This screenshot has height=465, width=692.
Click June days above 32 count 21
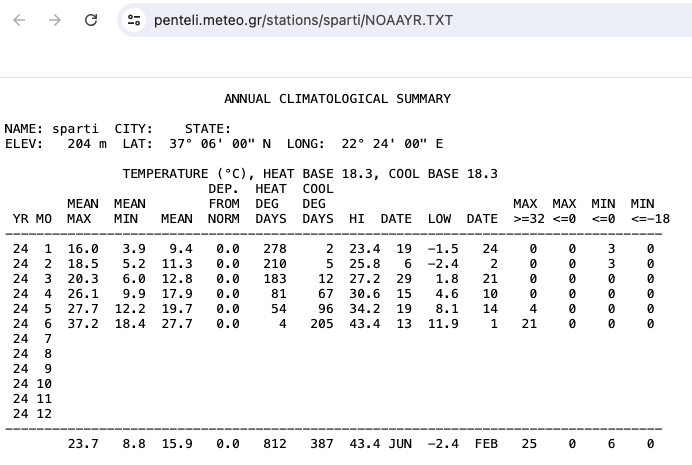pos(529,324)
